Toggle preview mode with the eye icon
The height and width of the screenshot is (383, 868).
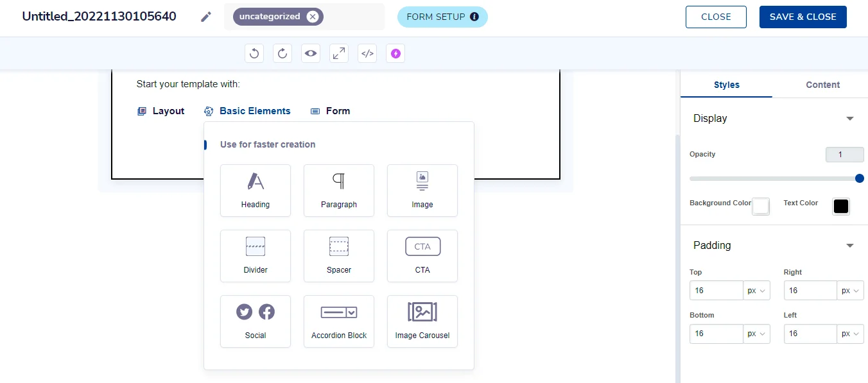310,53
